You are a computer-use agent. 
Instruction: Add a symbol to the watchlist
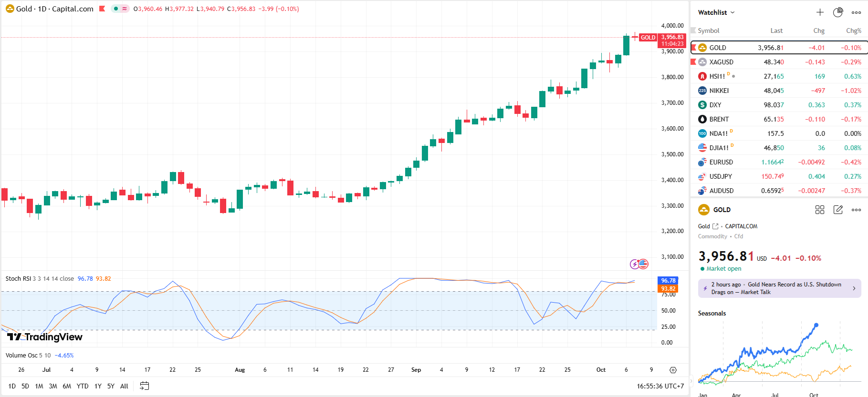820,12
